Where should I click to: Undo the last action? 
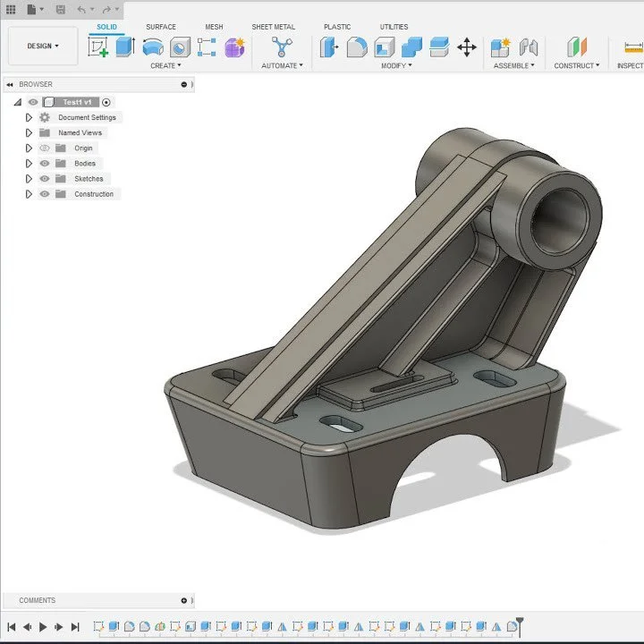81,9
